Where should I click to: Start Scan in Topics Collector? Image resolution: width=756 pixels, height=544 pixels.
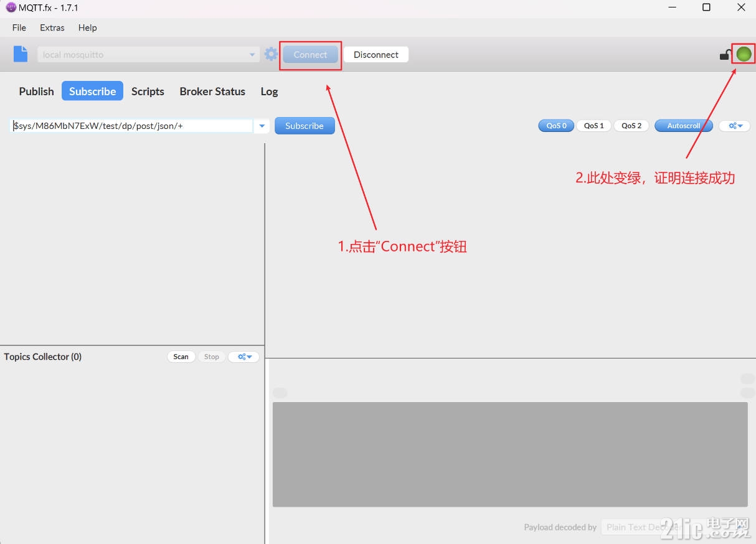click(x=181, y=357)
